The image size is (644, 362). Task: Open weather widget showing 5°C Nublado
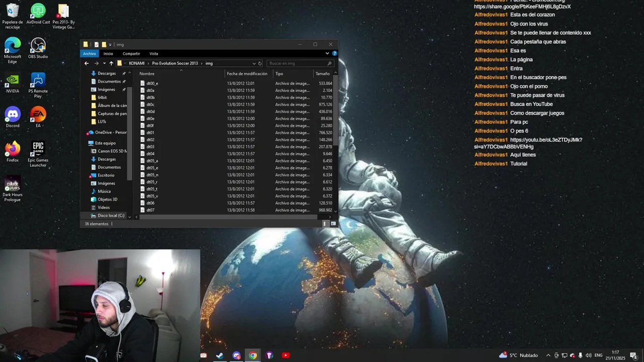(x=519, y=355)
